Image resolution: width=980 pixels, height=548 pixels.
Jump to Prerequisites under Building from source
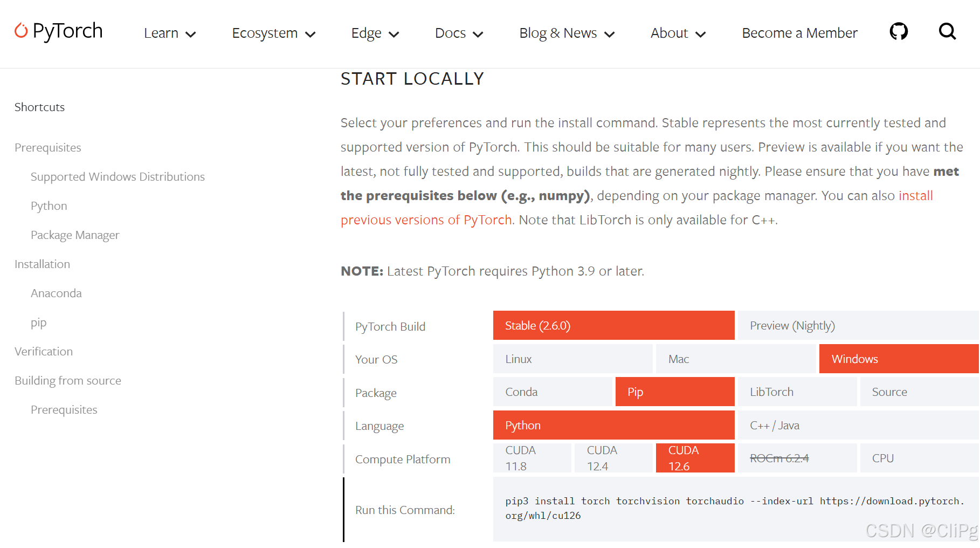pyautogui.click(x=64, y=410)
